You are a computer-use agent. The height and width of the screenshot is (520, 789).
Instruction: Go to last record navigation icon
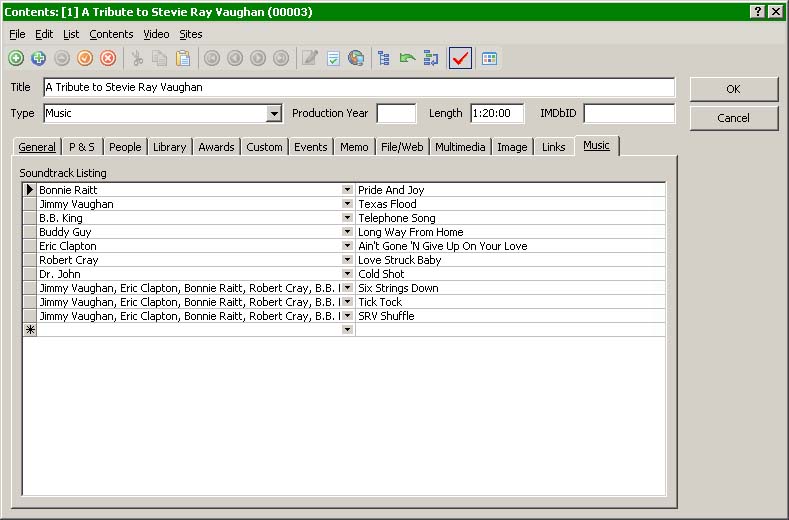pyautogui.click(x=281, y=58)
